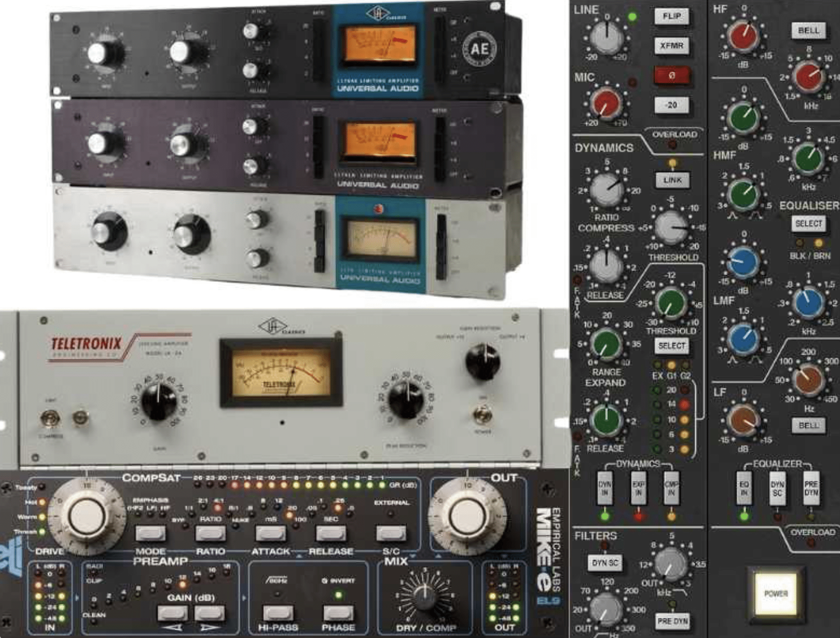This screenshot has width=840, height=638.
Task: Click the green RANGE knob
Action: click(x=606, y=344)
